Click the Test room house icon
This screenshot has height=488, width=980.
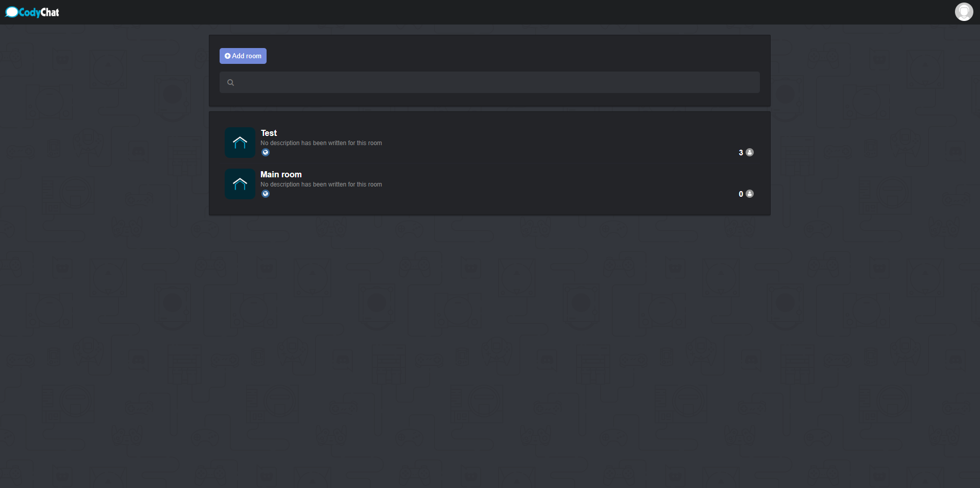pyautogui.click(x=240, y=143)
